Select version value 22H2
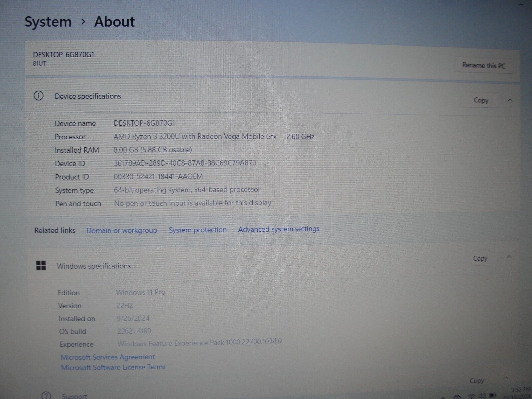The width and height of the screenshot is (532, 399). 125,305
